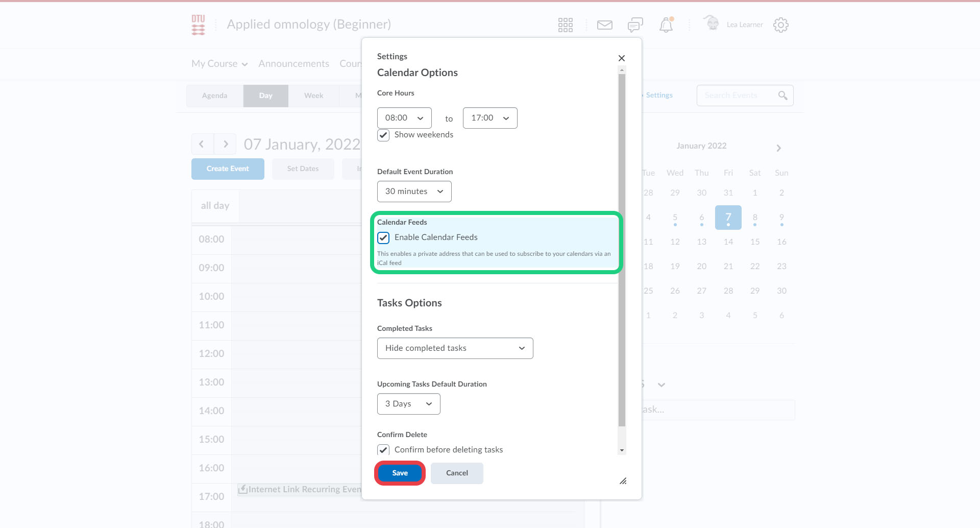Open the admin settings gear icon

pos(780,25)
